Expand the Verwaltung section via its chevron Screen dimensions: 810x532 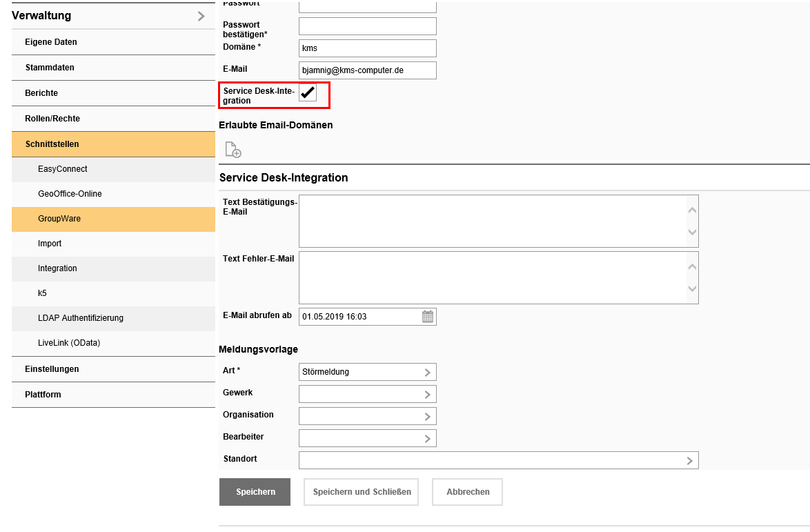click(x=201, y=15)
